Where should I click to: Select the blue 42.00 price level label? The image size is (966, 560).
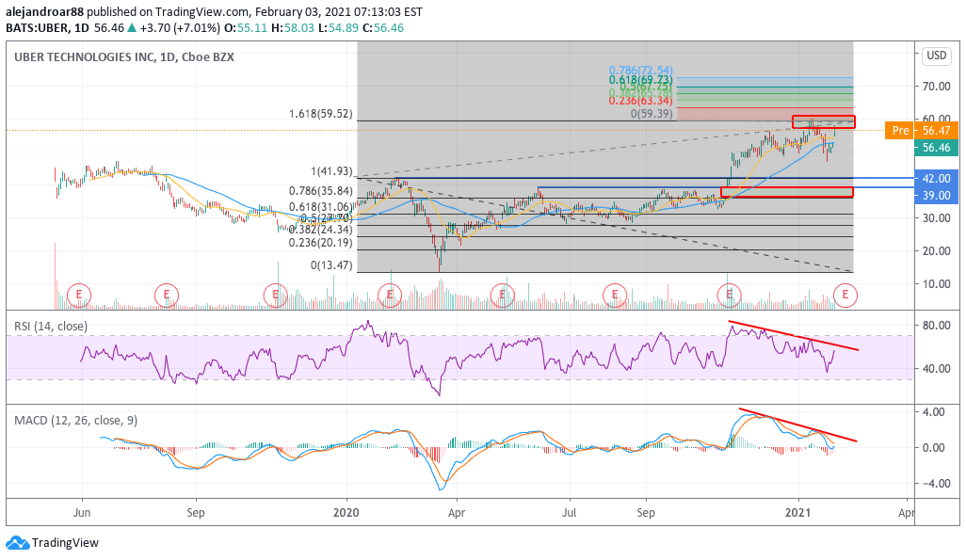(936, 179)
